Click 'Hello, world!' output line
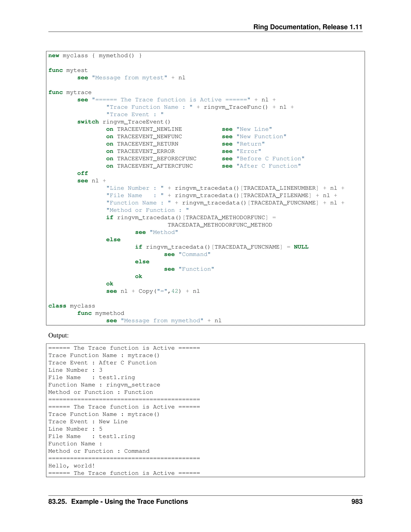The height and width of the screenshot is (532, 411). (x=72, y=466)
